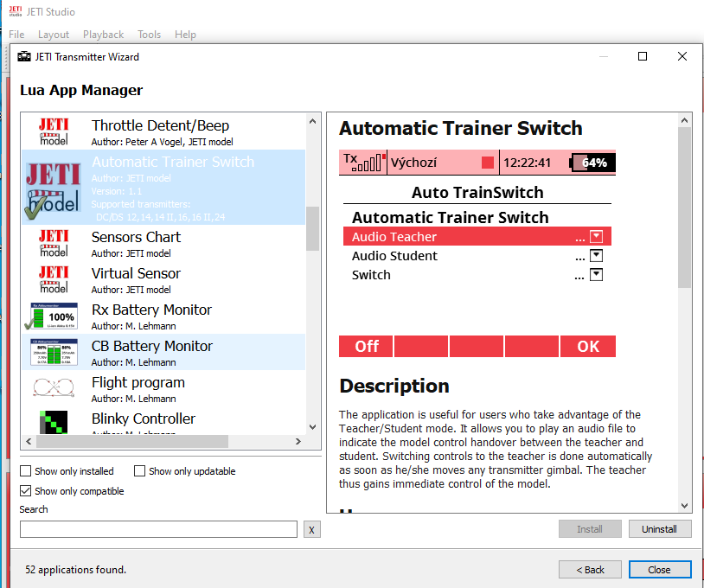This screenshot has height=588, width=704.
Task: Click the Virtual Sensor JETI model icon
Action: click(54, 279)
